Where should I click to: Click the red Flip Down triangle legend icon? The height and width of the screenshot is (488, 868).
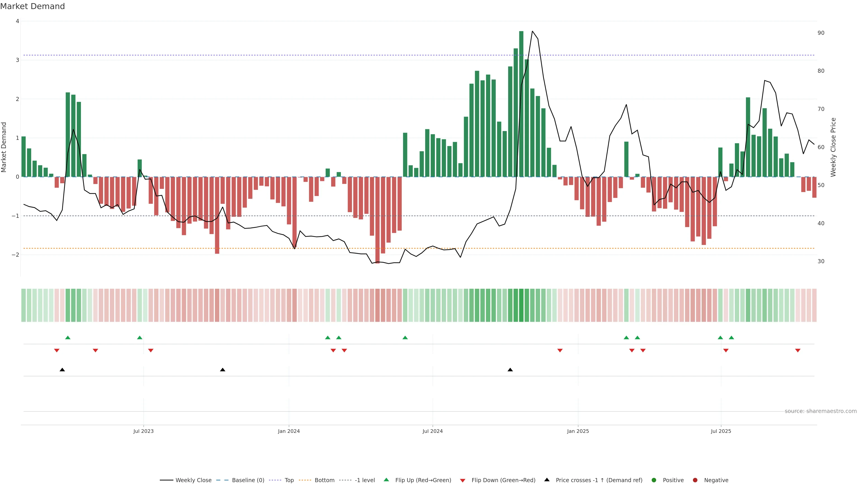coord(463,481)
